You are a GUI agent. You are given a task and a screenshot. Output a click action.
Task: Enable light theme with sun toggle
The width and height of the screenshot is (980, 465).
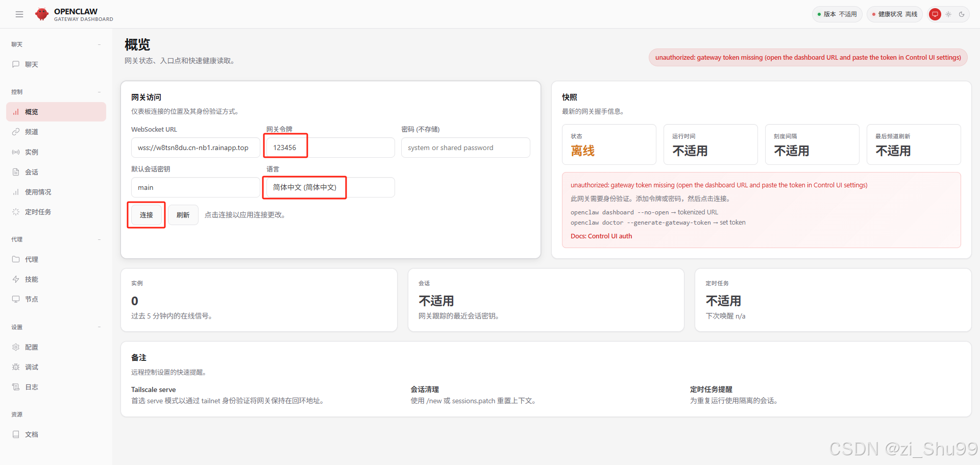click(948, 14)
